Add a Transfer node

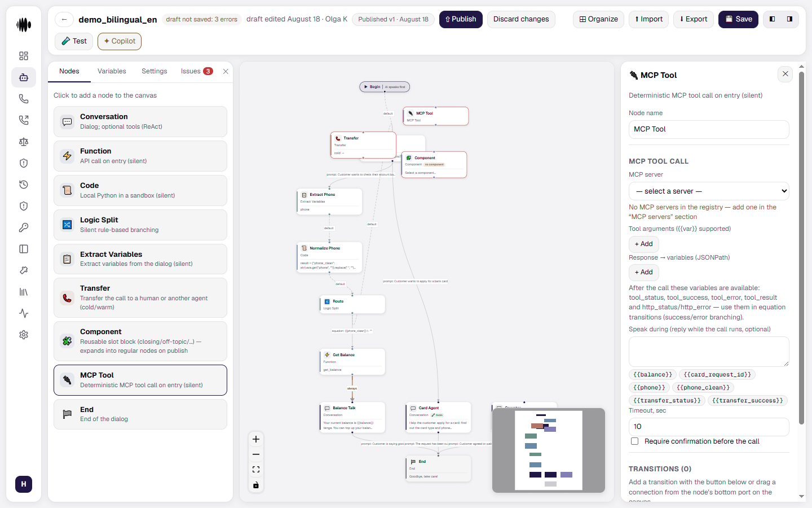(140, 297)
